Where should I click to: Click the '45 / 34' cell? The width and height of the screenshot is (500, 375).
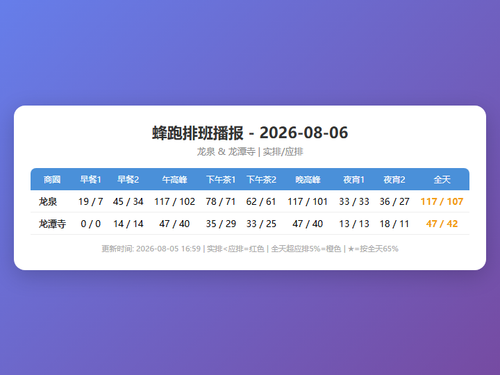click(128, 201)
